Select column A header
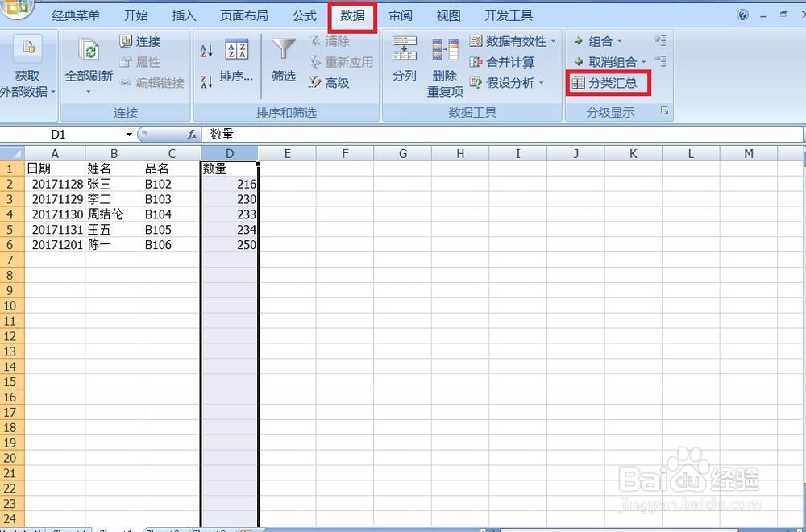The height and width of the screenshot is (532, 806). click(55, 153)
